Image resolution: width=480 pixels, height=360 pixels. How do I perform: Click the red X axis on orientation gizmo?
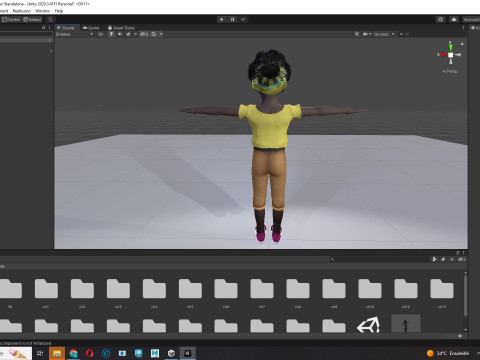(x=443, y=55)
